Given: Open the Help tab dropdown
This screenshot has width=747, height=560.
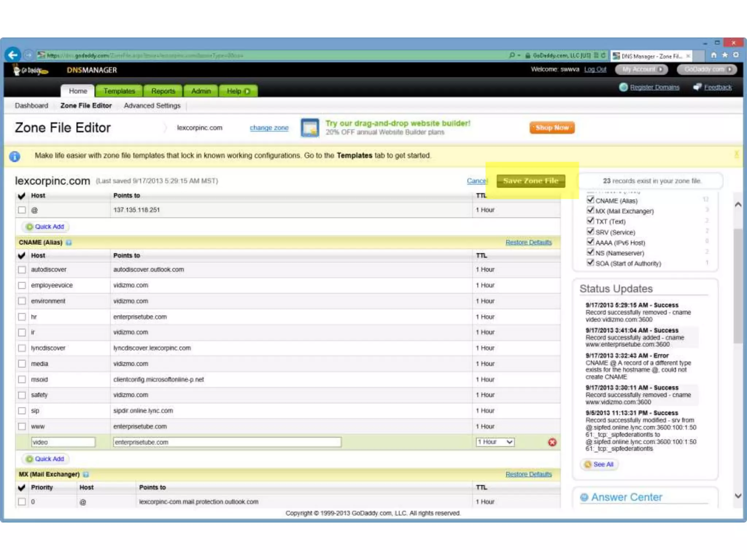Looking at the screenshot, I should (238, 91).
